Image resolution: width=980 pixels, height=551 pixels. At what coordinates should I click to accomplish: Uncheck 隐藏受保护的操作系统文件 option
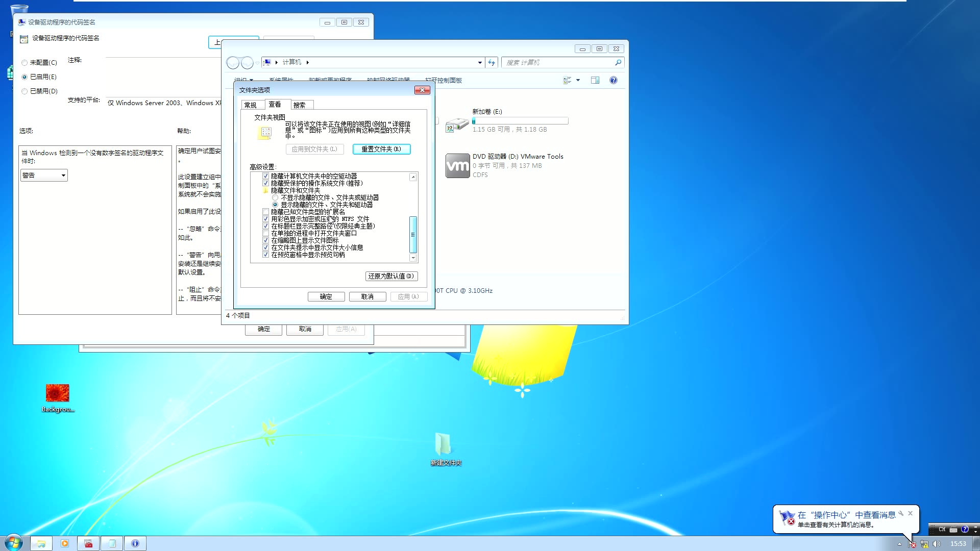[266, 183]
